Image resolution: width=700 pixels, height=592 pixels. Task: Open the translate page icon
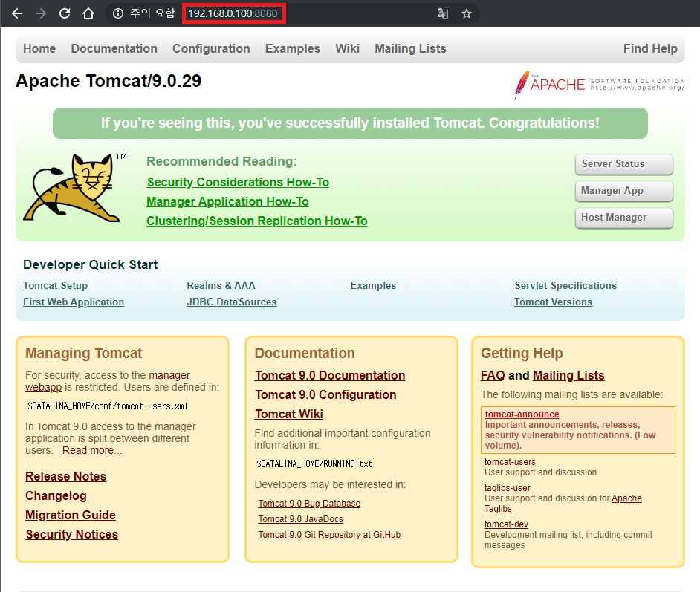point(442,13)
